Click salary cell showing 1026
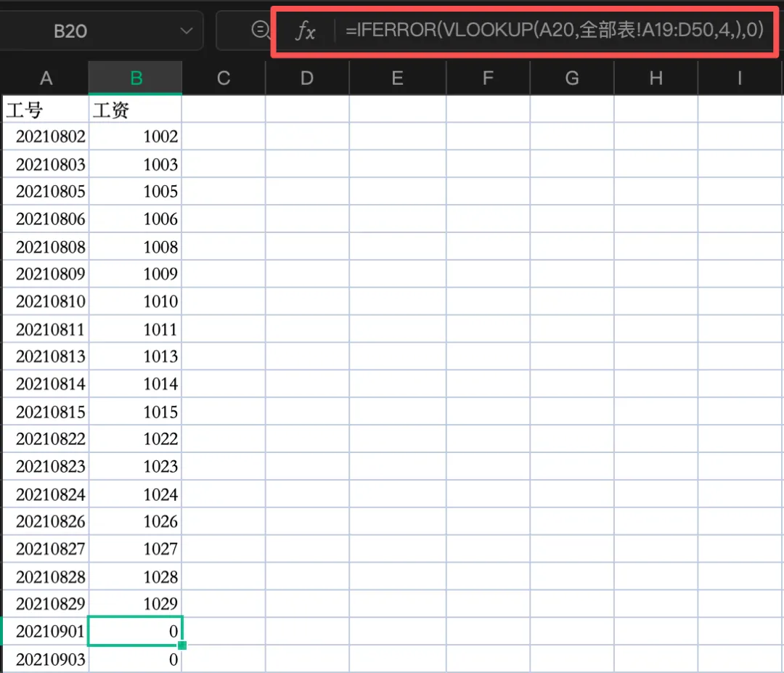This screenshot has width=784, height=673. click(x=136, y=521)
